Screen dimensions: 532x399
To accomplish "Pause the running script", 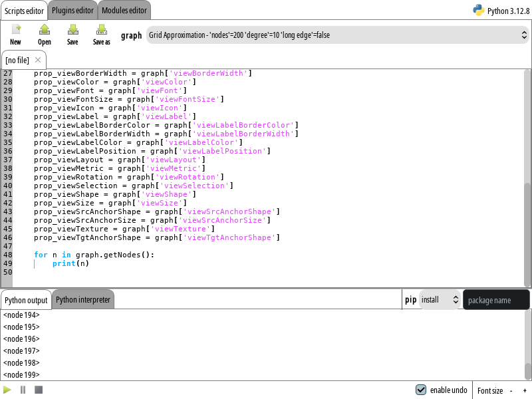I will tap(23, 390).
